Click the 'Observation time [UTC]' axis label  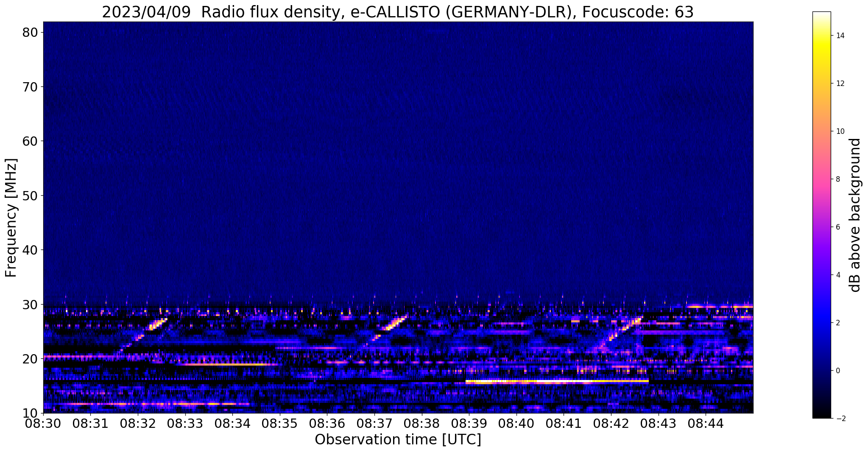click(x=398, y=440)
